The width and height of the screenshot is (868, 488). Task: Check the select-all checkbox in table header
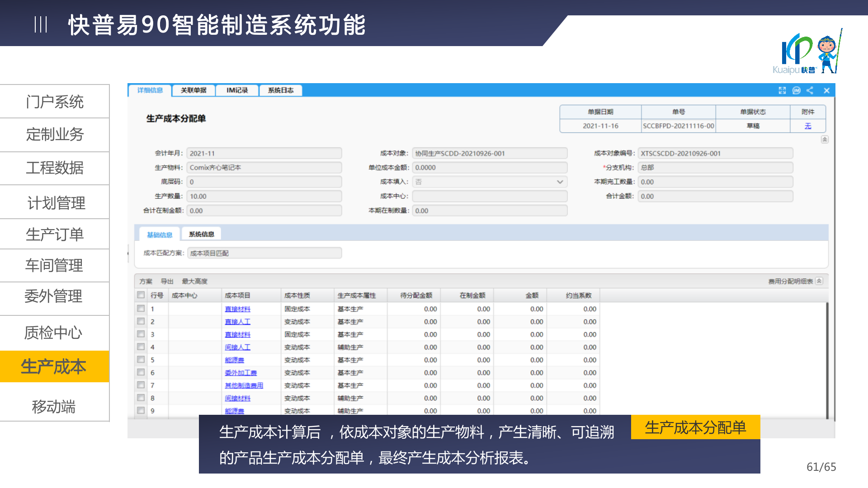(141, 295)
